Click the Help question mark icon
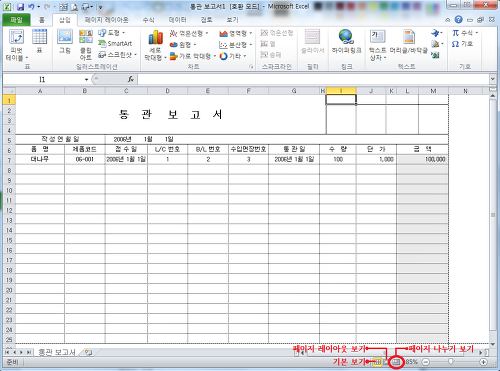The height and width of the screenshot is (371, 500). (x=459, y=20)
